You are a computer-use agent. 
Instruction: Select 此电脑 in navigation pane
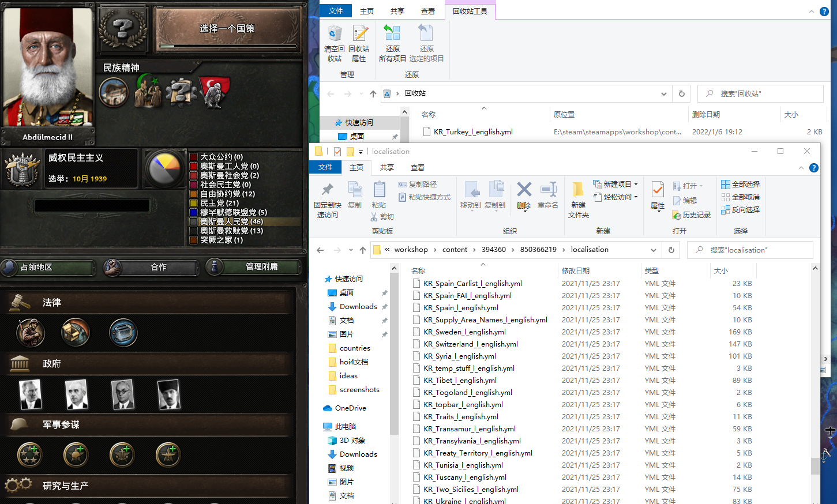[x=340, y=426]
